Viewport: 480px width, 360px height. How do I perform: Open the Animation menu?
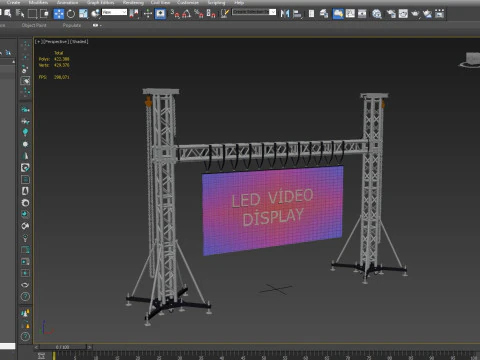click(x=67, y=2)
